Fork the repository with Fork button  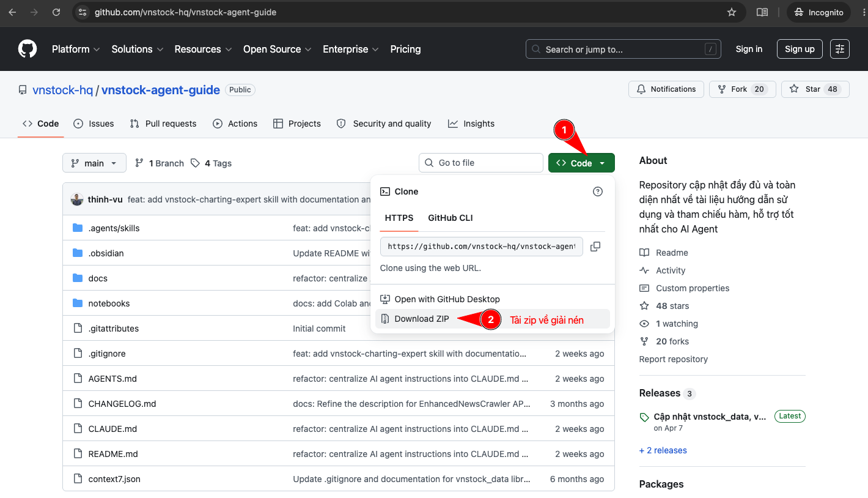[x=743, y=89]
